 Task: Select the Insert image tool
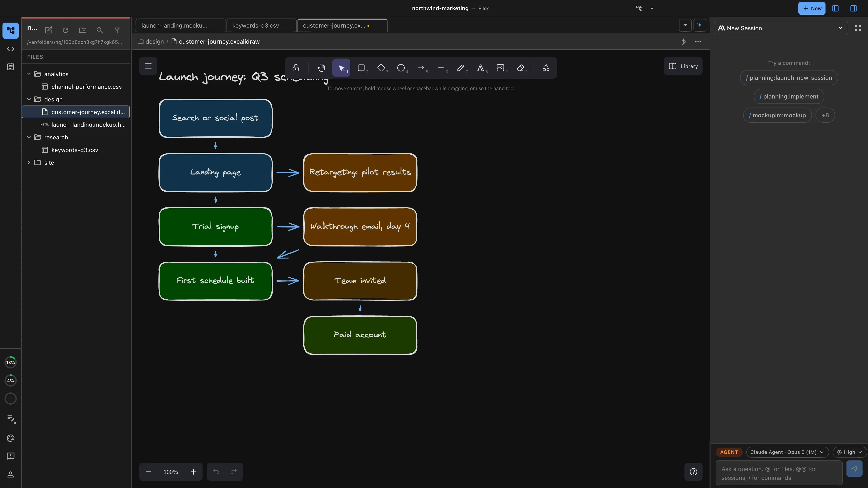click(500, 68)
